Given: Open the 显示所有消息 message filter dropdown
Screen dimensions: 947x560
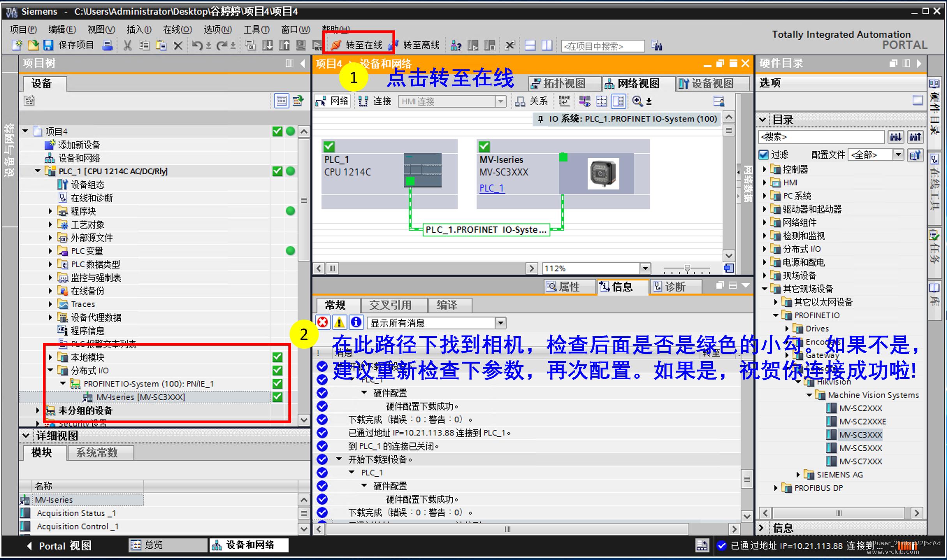Looking at the screenshot, I should point(500,323).
